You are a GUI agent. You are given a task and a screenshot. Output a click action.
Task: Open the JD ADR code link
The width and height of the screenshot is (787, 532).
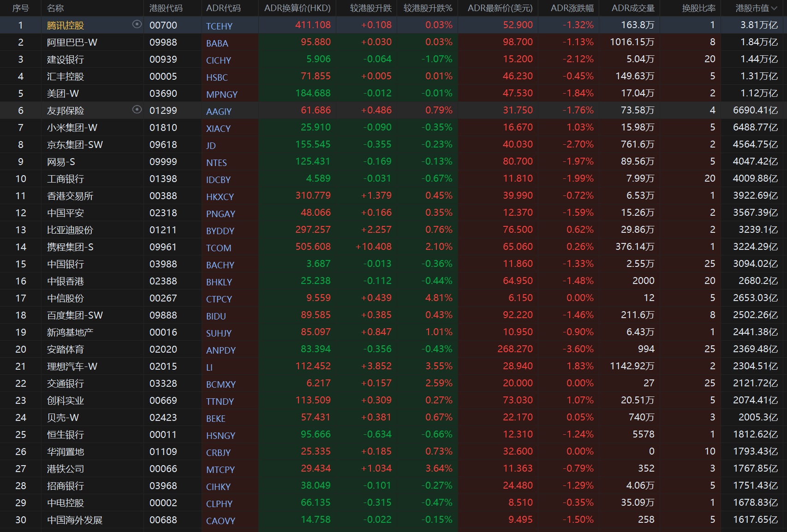[x=211, y=146]
